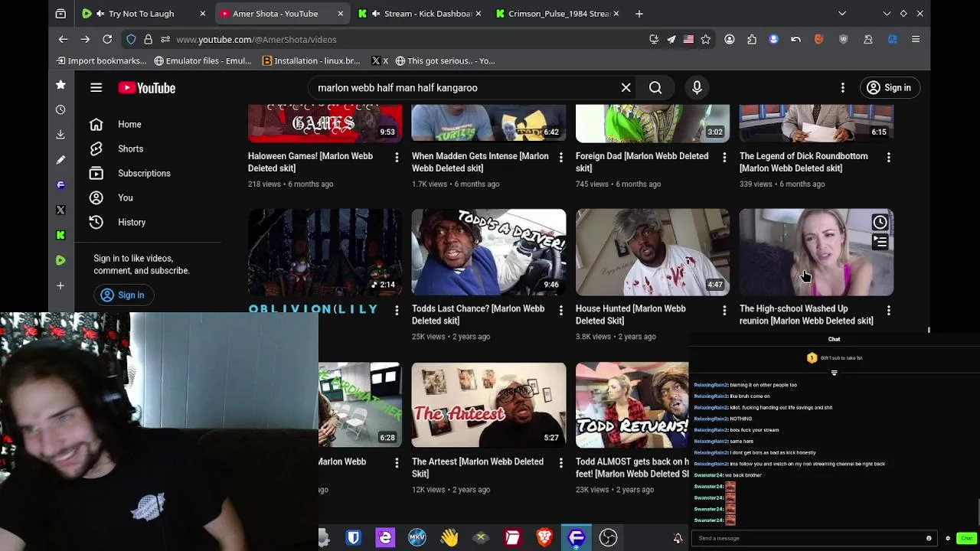Viewport: 980px width, 551px height.
Task: Open options for Legend of Dick Roundbottom video
Action: [888, 157]
